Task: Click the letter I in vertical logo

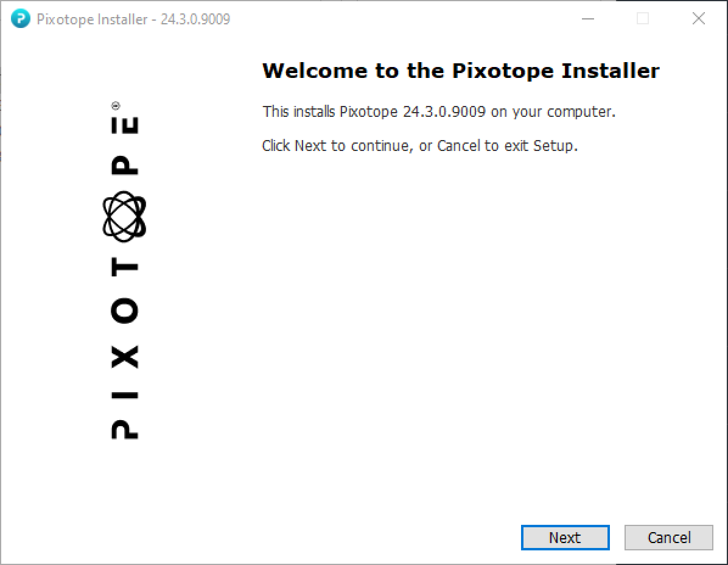Action: click(124, 395)
